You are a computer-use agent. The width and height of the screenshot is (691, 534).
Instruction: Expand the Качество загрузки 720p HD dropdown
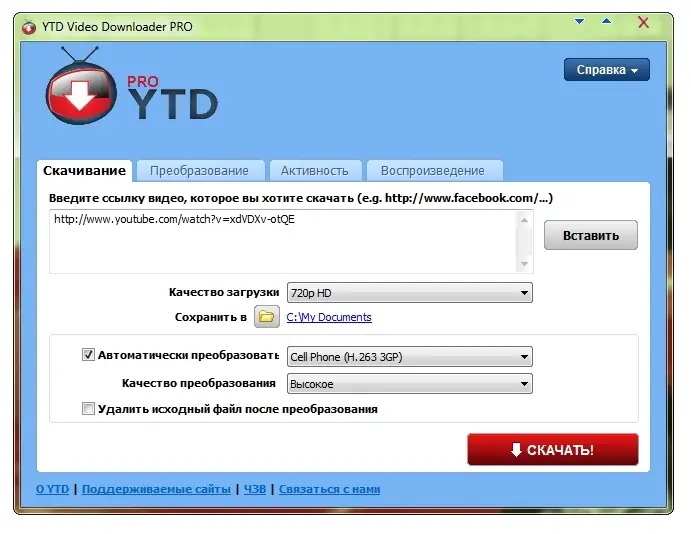click(409, 293)
